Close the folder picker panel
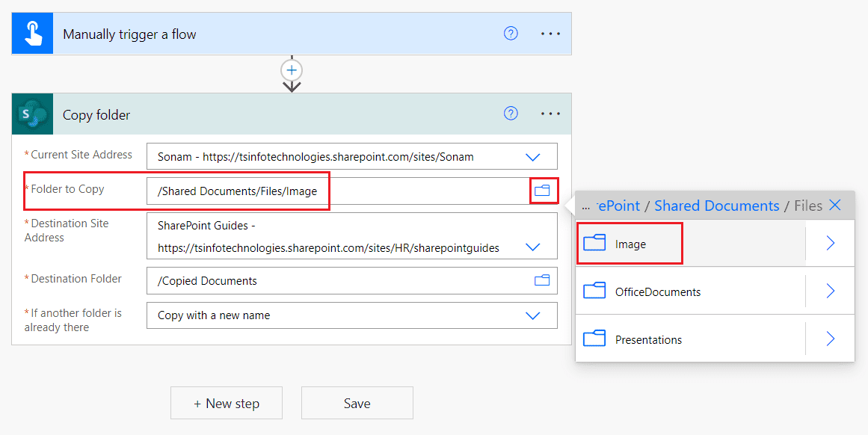 [x=836, y=205]
